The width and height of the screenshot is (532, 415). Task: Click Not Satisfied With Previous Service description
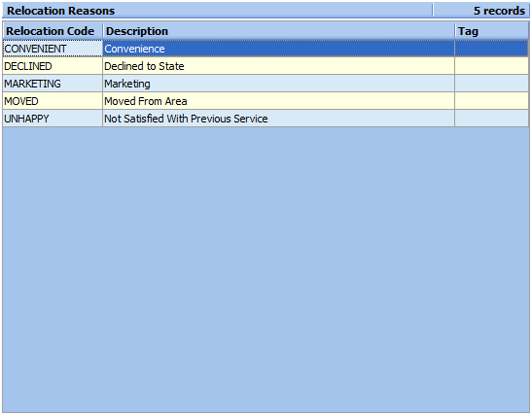point(278,119)
